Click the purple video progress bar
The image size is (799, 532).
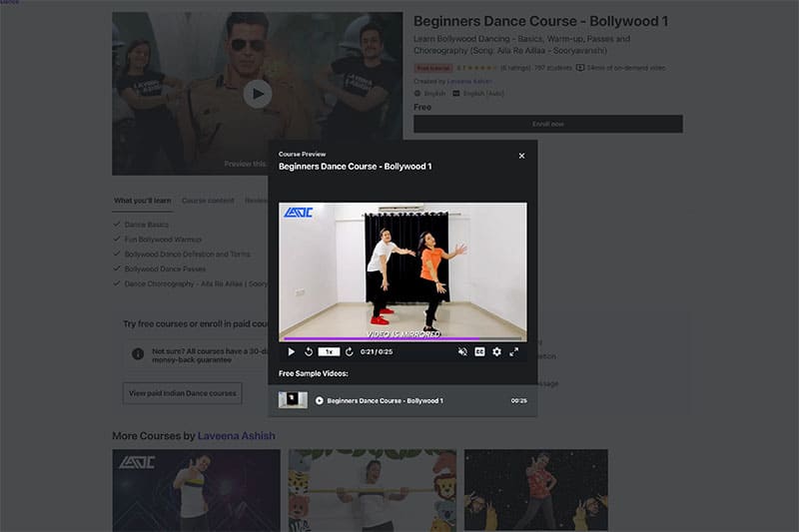click(402, 338)
